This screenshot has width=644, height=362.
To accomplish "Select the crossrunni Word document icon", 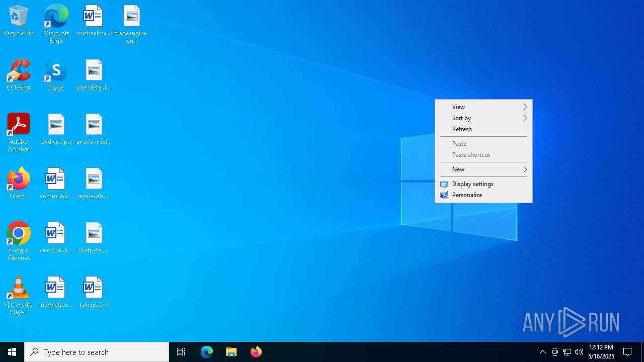I will [56, 238].
